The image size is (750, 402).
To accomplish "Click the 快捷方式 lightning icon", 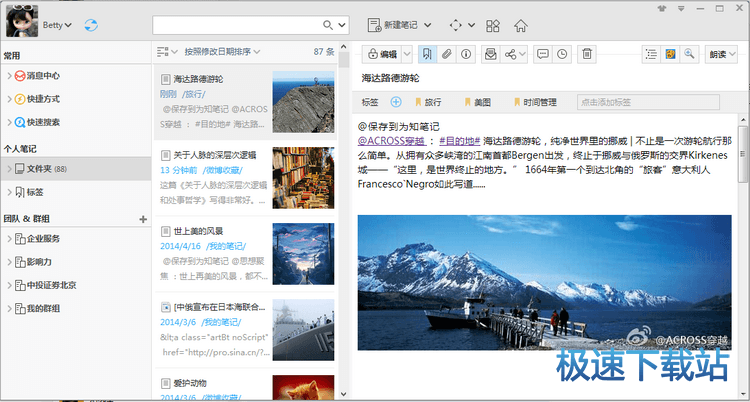I will [x=20, y=99].
